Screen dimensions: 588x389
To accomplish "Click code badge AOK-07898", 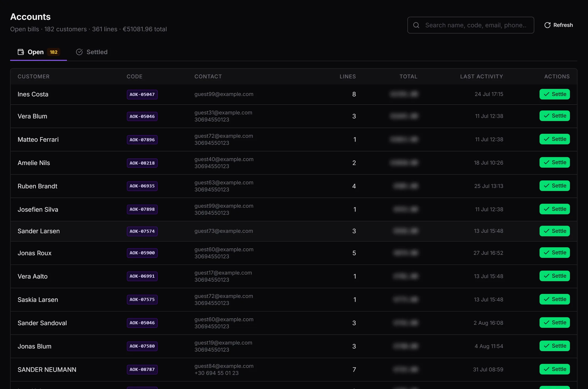I will click(142, 209).
